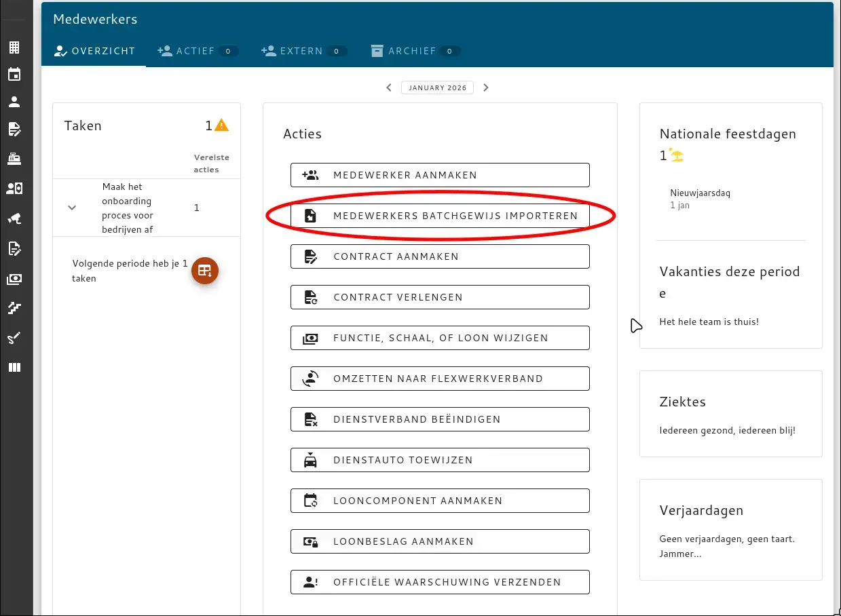Open the building icon in sidebar

point(14,47)
